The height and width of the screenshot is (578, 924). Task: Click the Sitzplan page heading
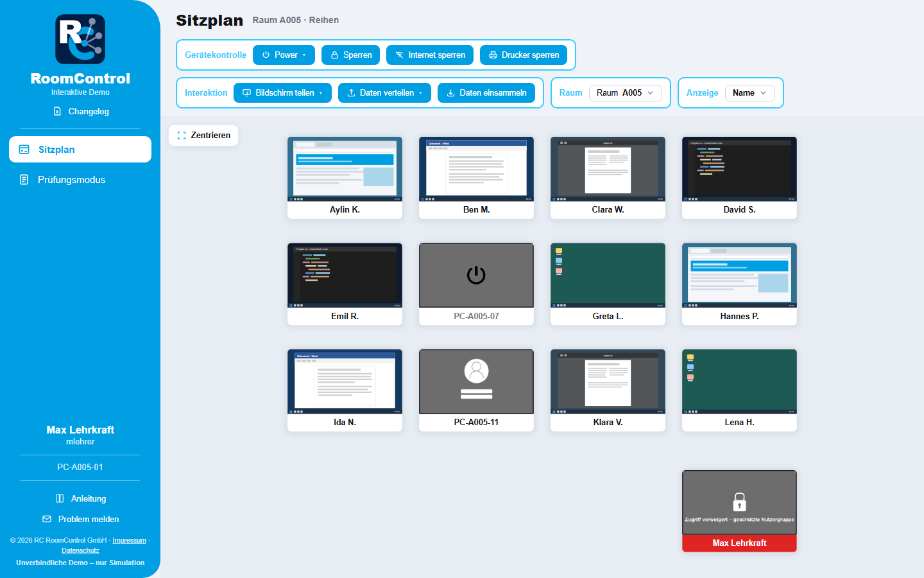[x=210, y=21]
